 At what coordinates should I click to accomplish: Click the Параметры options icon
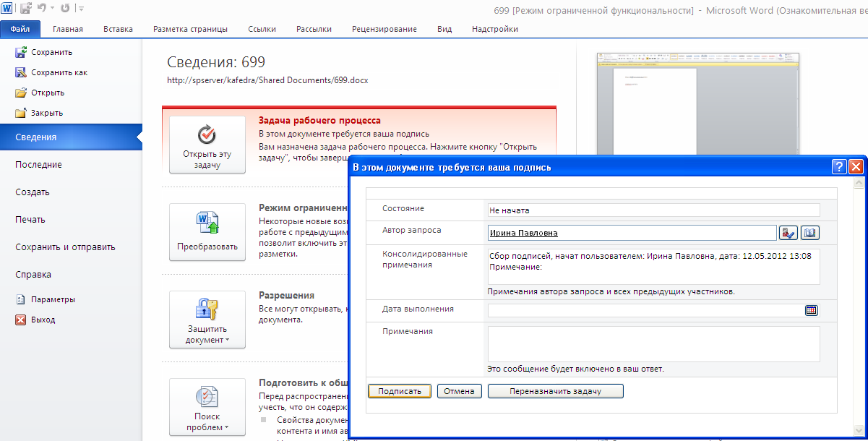(20, 299)
